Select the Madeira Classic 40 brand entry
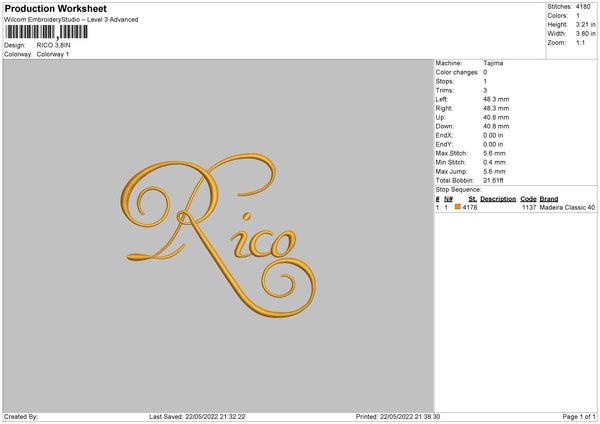 [x=567, y=207]
